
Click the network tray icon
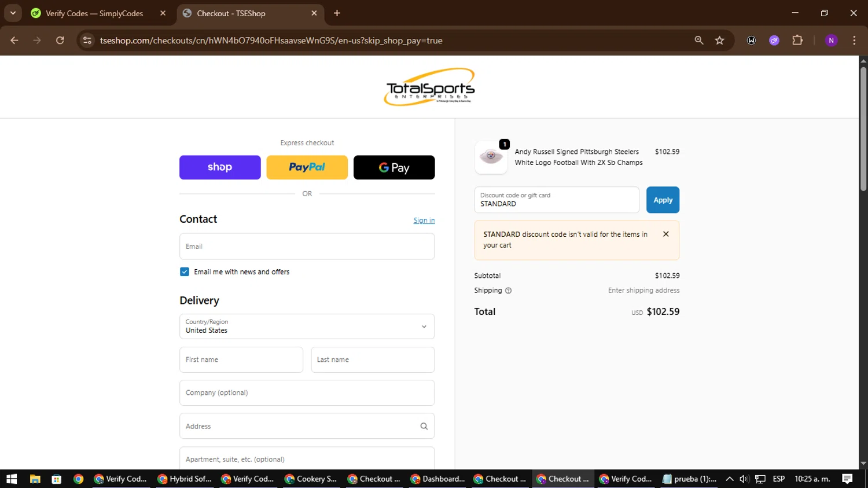click(x=760, y=479)
